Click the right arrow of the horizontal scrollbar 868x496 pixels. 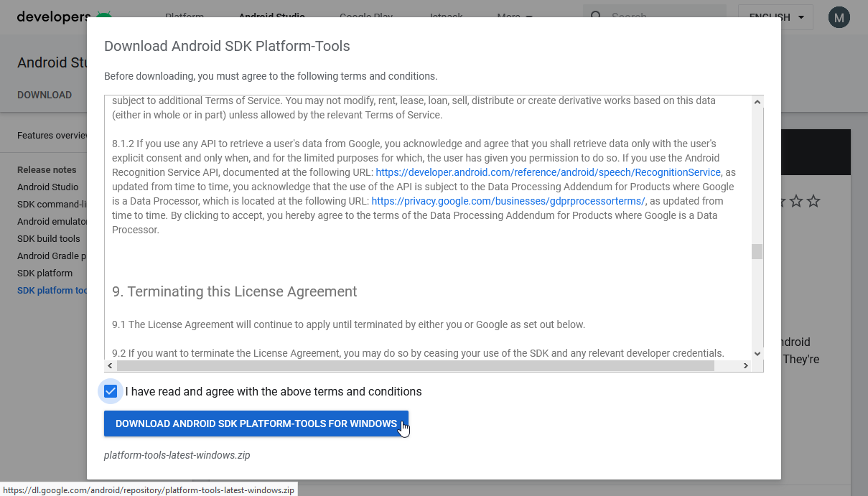pyautogui.click(x=745, y=366)
